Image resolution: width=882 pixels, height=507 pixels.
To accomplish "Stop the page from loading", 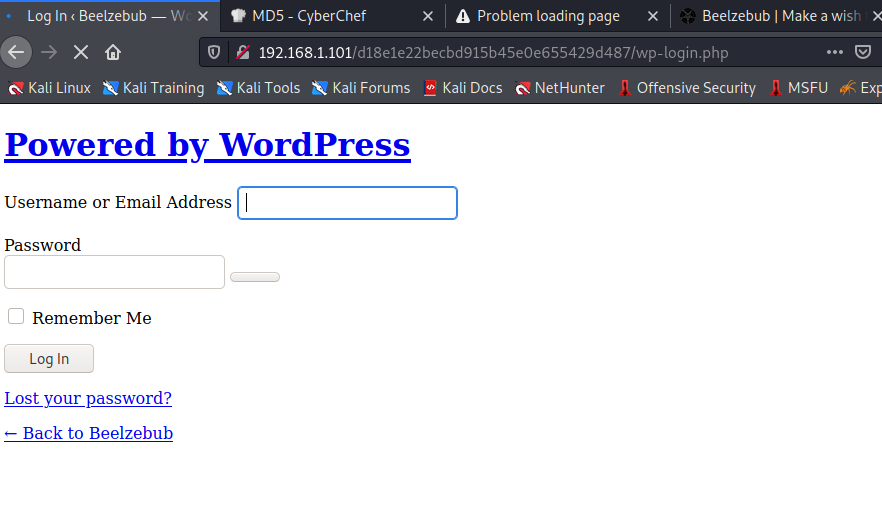I will pos(81,52).
